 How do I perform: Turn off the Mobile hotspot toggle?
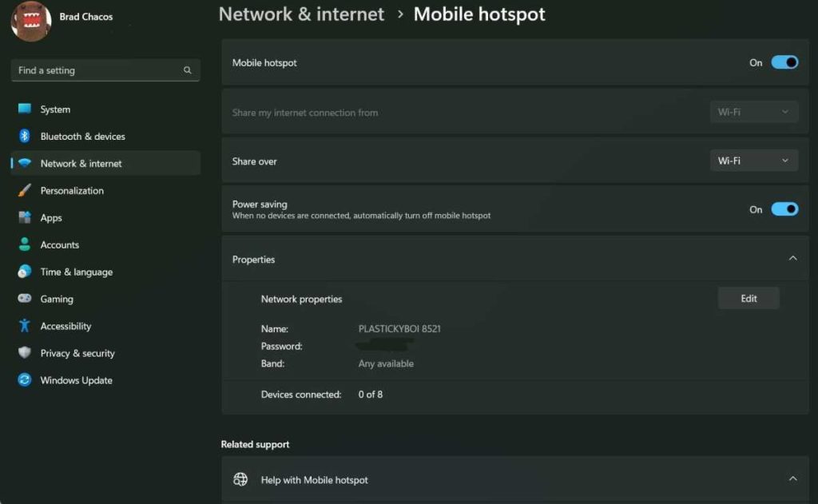[784, 62]
